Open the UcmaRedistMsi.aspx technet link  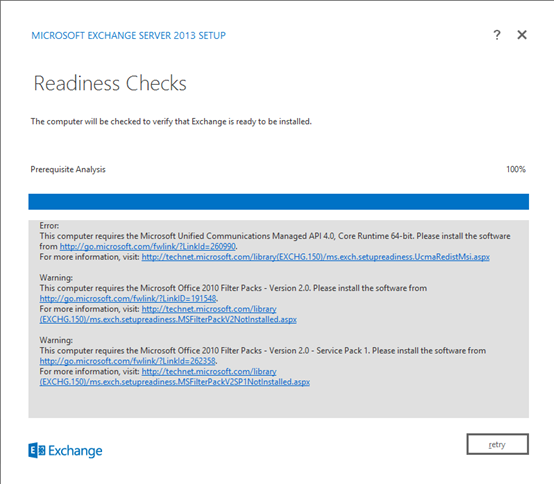(x=316, y=257)
